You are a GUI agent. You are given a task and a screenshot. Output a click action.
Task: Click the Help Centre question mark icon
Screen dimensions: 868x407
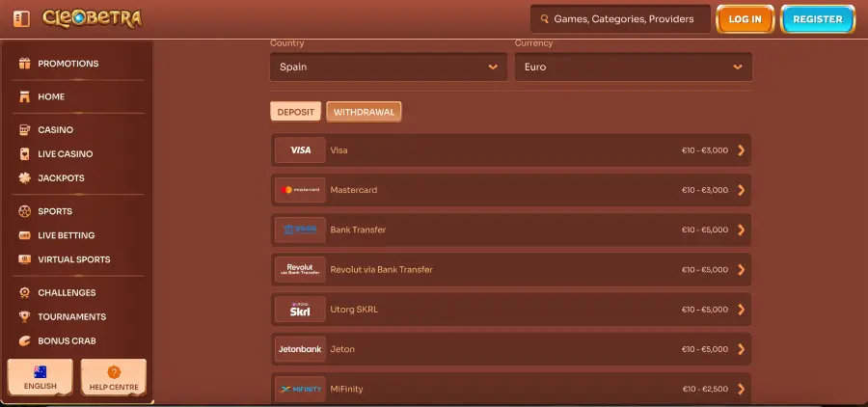(x=114, y=372)
